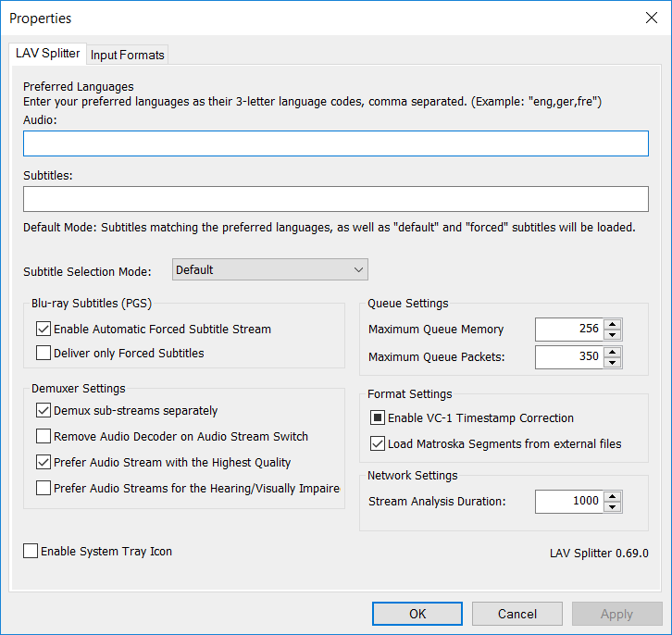Disable Enable Automatic Forced Subtitle Stream
The height and width of the screenshot is (635, 672).
(x=44, y=329)
